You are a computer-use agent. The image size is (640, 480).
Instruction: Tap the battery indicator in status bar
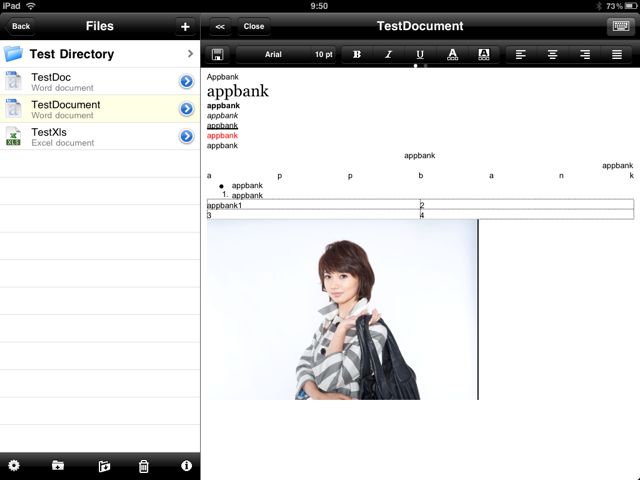[x=630, y=6]
